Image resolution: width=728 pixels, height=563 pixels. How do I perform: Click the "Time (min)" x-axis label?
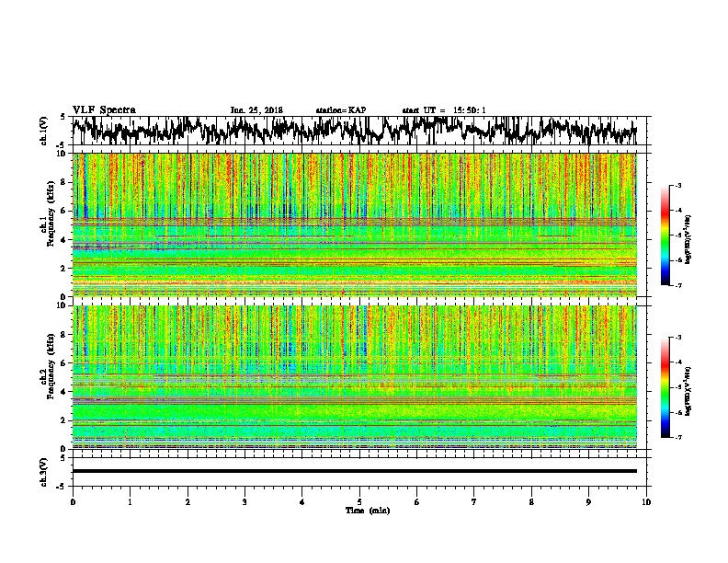point(368,511)
